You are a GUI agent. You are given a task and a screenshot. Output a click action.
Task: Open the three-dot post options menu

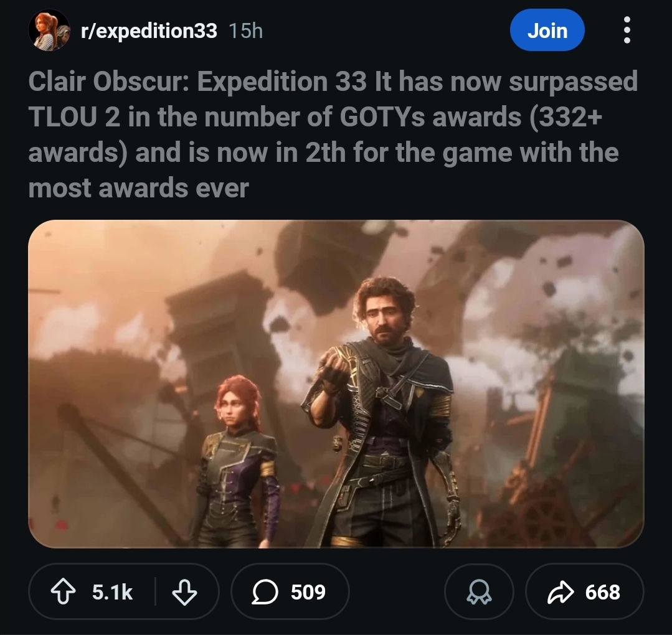(x=627, y=31)
